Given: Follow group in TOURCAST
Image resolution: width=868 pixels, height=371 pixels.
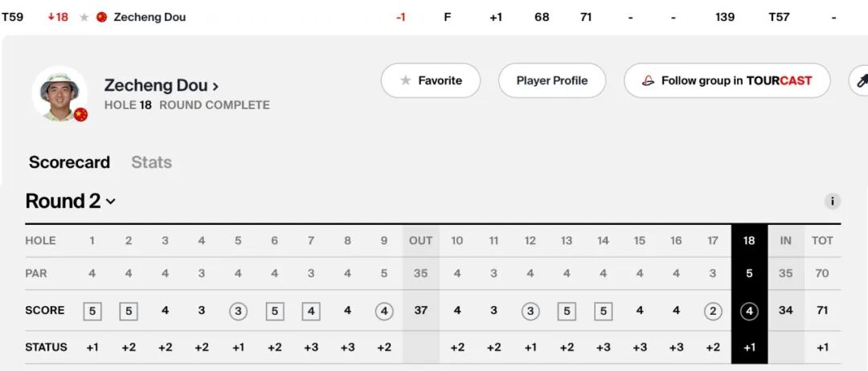Looking at the screenshot, I should click(727, 80).
